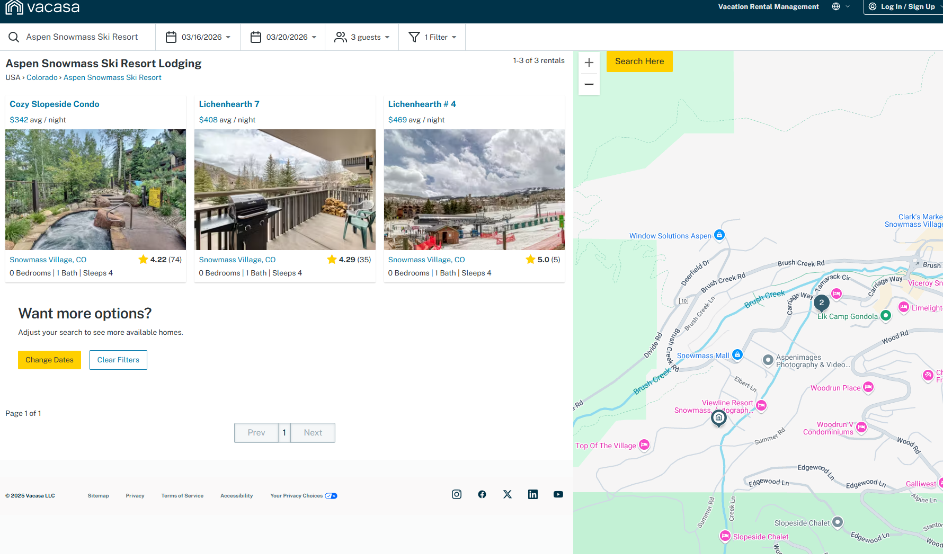
Task: Open Sitemap footer link
Action: (x=99, y=496)
